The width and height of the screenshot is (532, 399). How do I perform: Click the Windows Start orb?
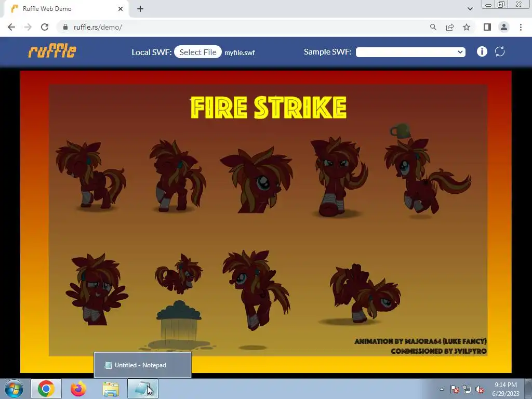click(x=14, y=389)
